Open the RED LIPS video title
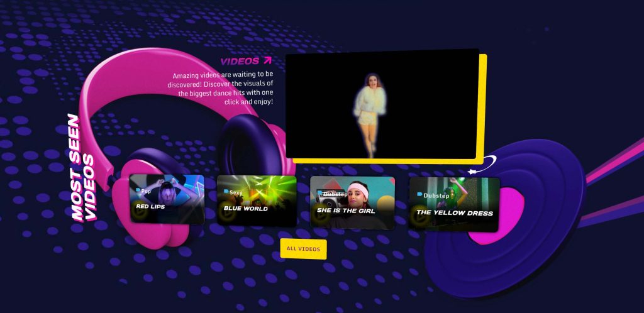 [150, 206]
